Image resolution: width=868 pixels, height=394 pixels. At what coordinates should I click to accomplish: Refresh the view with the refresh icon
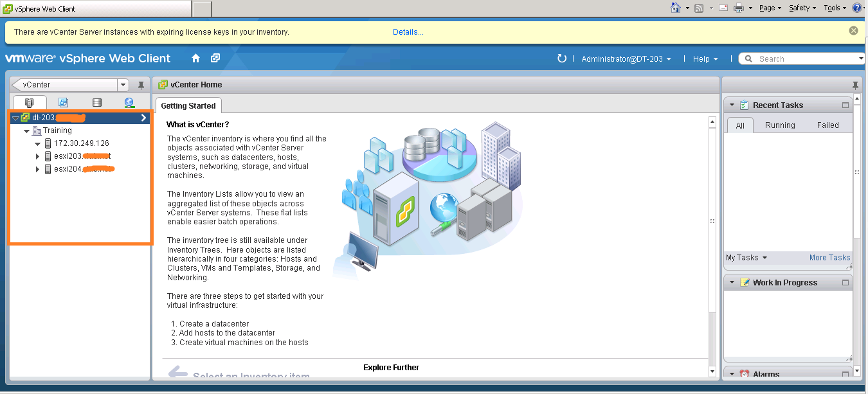tap(562, 58)
